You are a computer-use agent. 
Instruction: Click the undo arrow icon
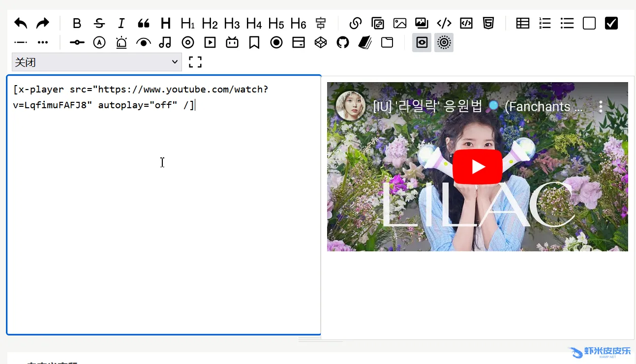tap(21, 23)
